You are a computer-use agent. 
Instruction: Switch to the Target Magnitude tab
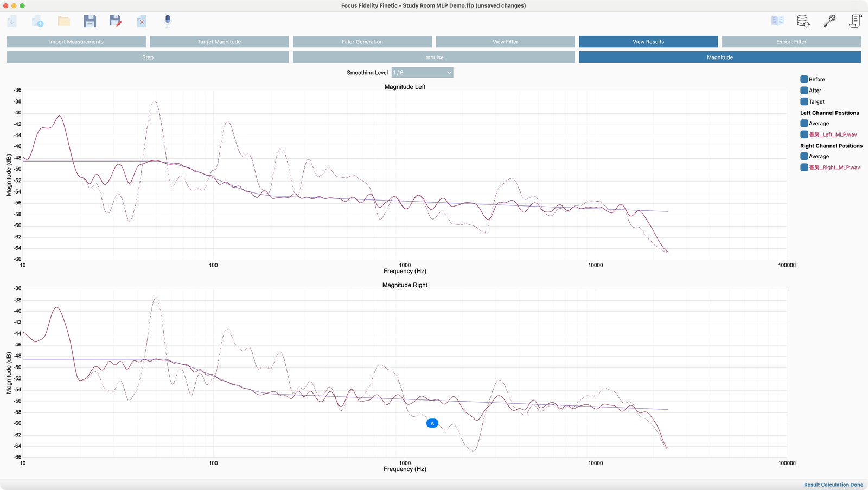pyautogui.click(x=219, y=42)
